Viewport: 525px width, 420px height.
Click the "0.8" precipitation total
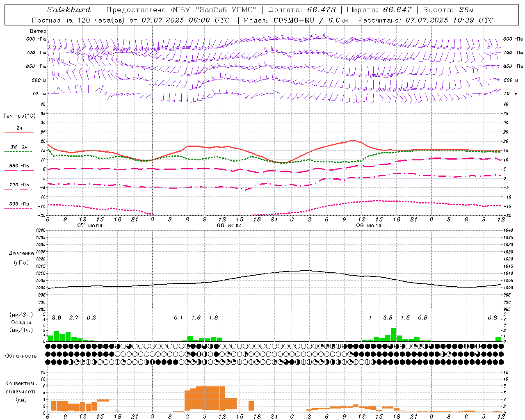(x=492, y=318)
